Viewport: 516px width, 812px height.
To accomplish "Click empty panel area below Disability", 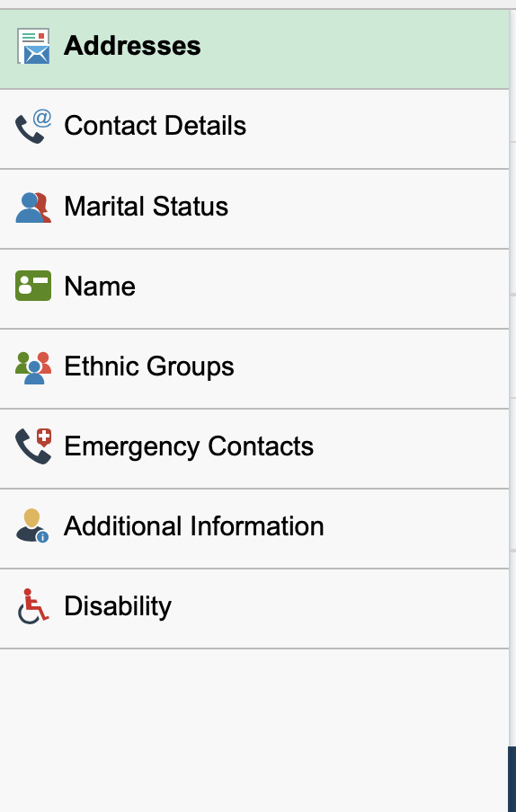I will 254,730.
